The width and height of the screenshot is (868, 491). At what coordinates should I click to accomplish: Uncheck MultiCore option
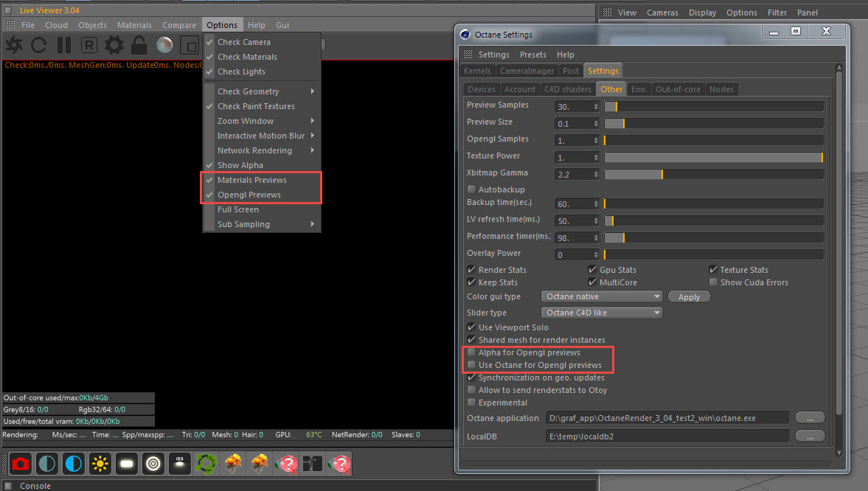point(592,282)
